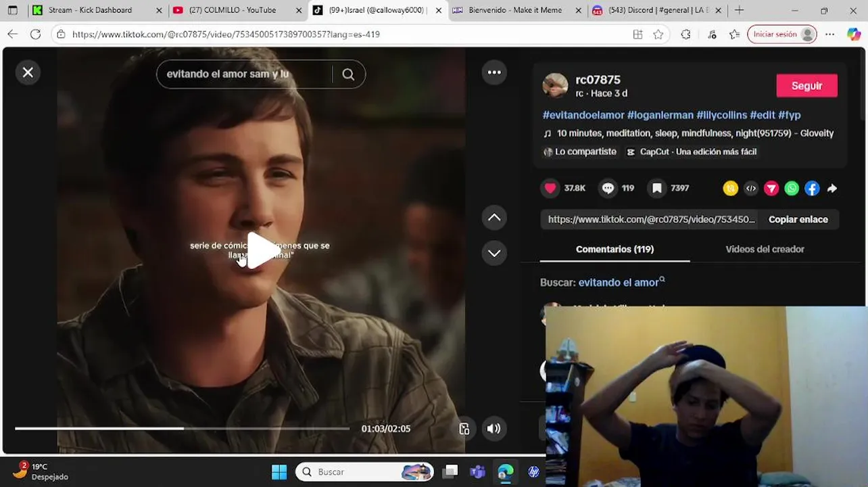Click #loganlerman hashtag
Viewport: 868px width, 487px height.
(x=660, y=115)
